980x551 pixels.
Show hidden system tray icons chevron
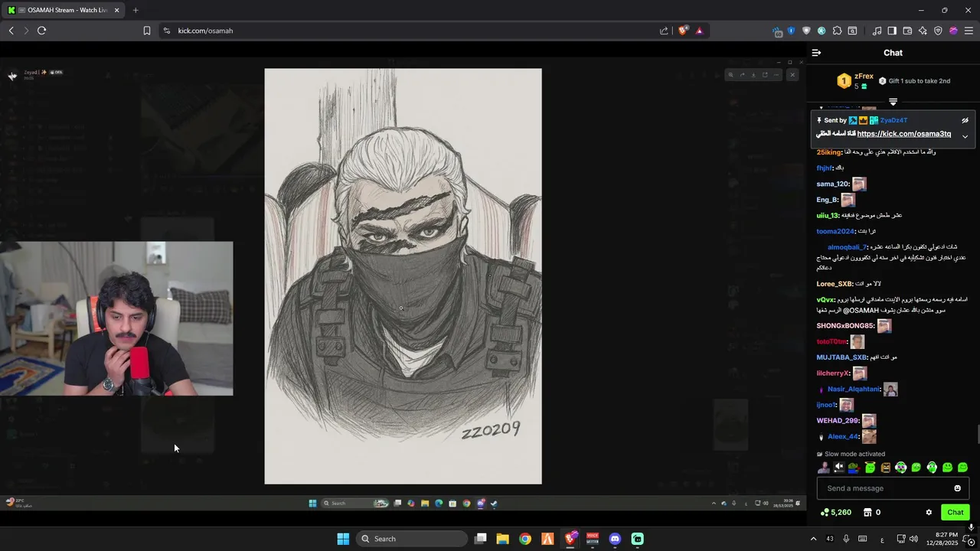(x=813, y=539)
